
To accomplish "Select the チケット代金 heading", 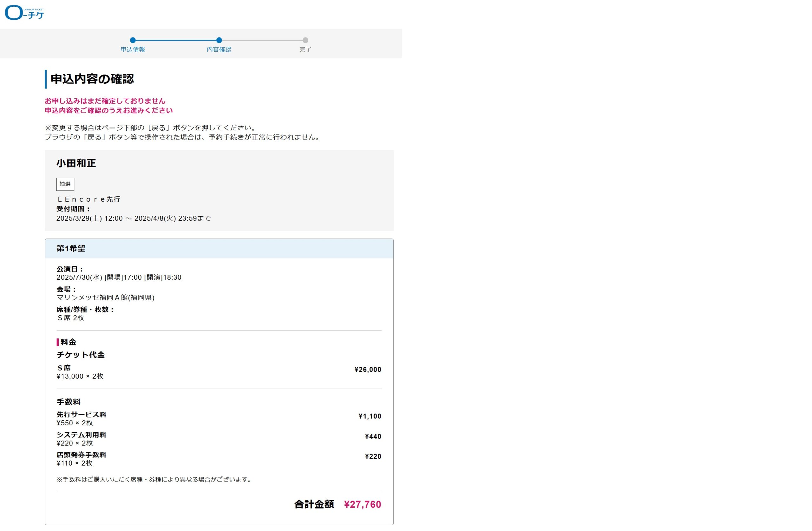I will (81, 355).
